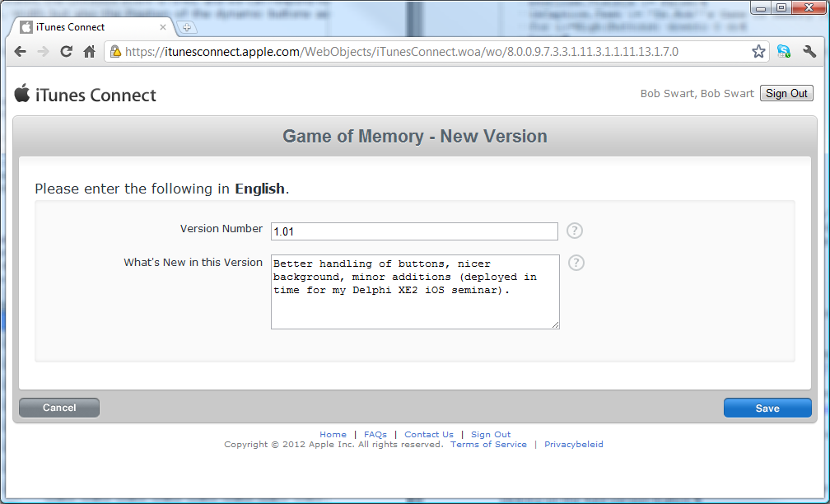Open the Skype extension icon
The height and width of the screenshot is (504, 830).
[x=783, y=51]
